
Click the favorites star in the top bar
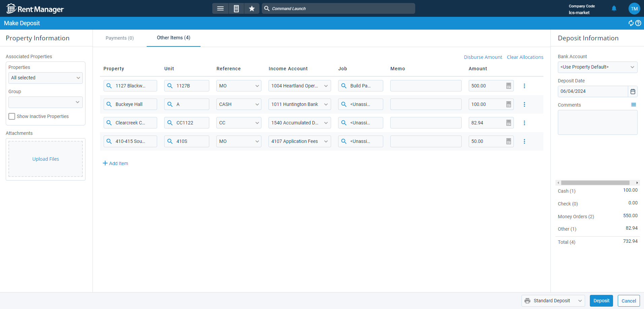252,8
